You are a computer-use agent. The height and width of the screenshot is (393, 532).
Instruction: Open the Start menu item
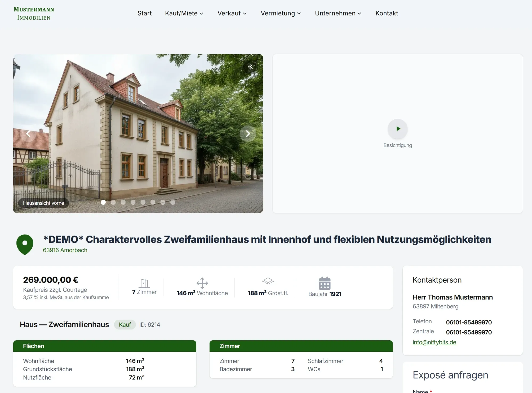144,13
